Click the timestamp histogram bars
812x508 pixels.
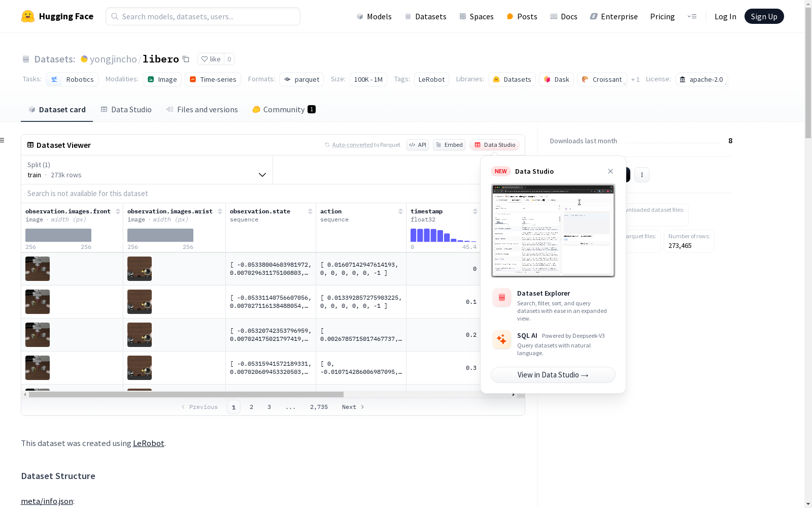tap(444, 235)
